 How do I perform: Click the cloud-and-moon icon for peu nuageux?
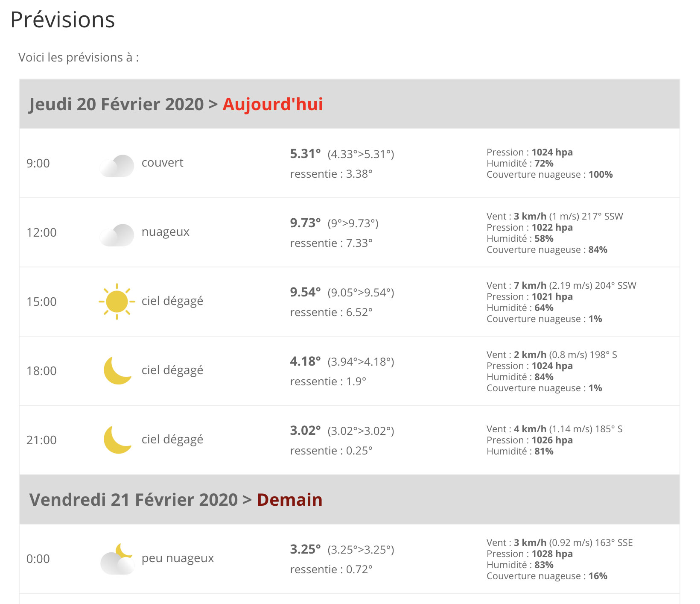(117, 559)
